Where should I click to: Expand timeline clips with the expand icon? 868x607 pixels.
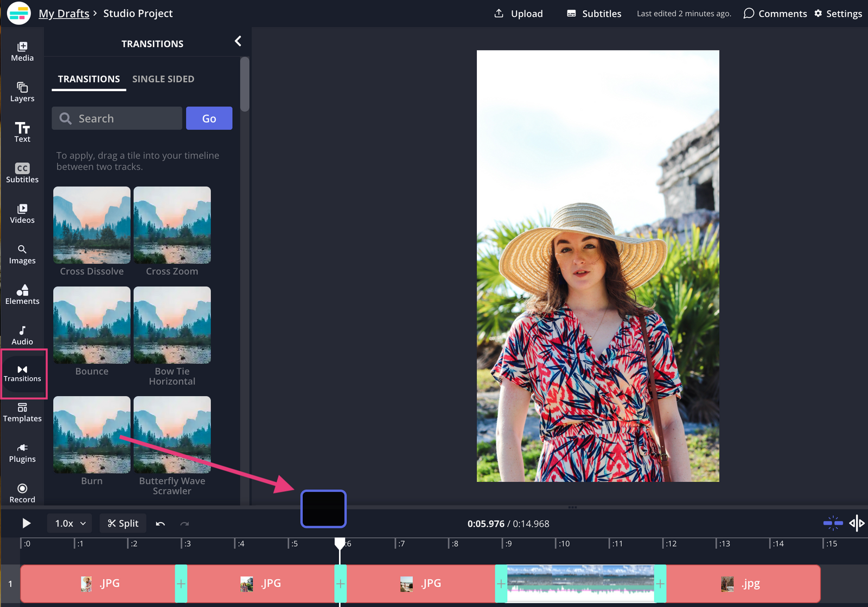click(858, 523)
